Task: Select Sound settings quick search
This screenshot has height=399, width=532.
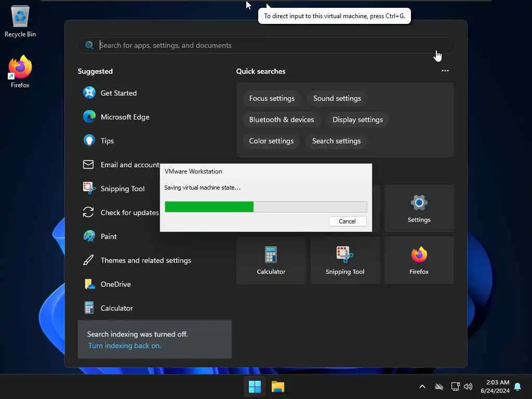Action: [337, 98]
